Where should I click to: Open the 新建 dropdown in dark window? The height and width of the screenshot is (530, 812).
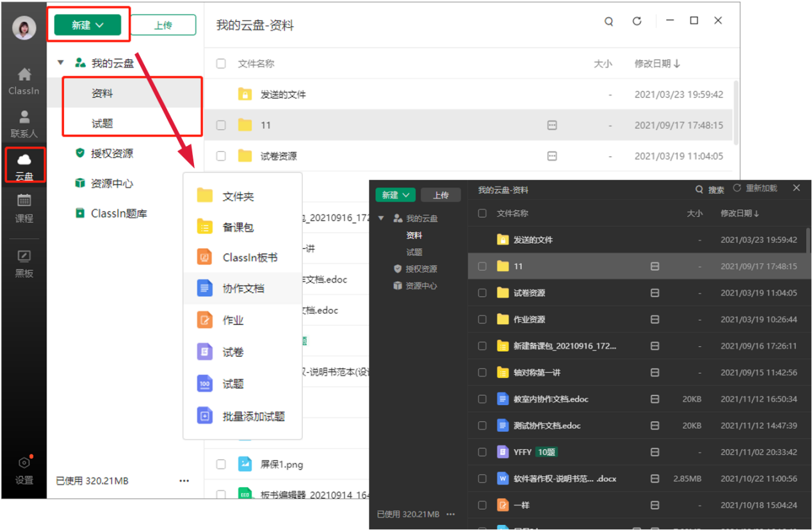tap(395, 195)
